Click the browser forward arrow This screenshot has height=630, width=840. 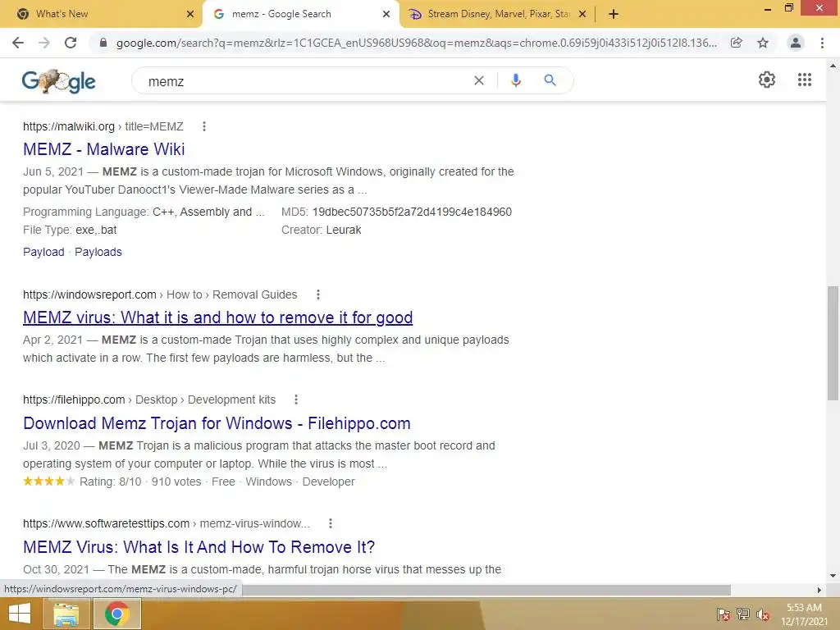tap(44, 43)
